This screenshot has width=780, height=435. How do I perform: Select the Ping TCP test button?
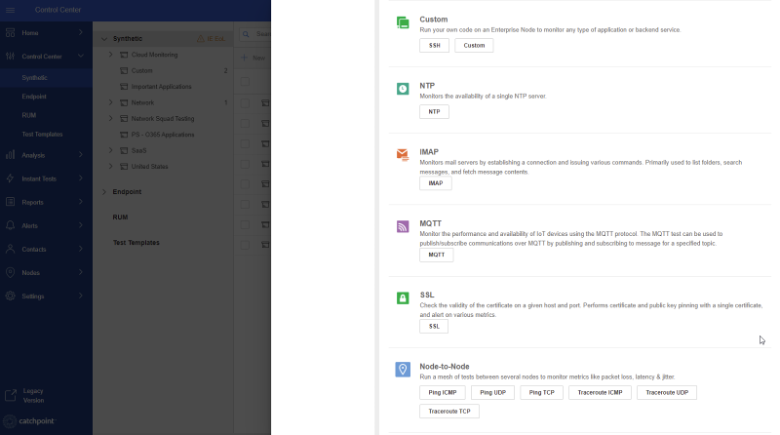tap(541, 392)
